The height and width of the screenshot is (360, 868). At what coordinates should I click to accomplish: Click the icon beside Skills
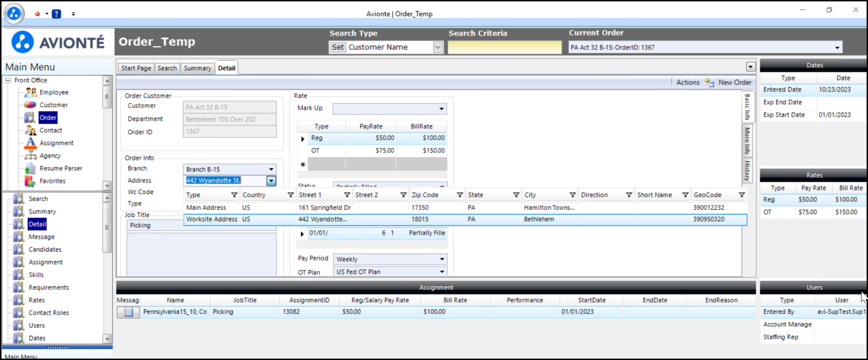pos(19,274)
